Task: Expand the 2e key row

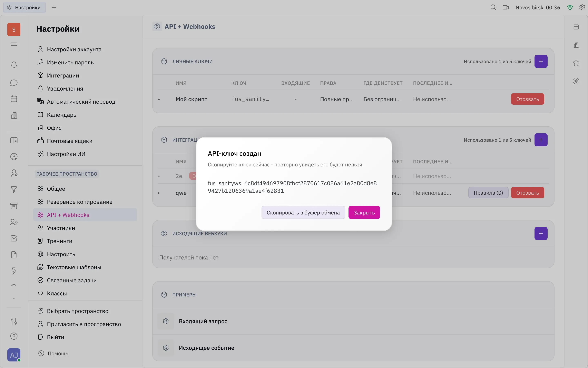Action: pos(159,176)
